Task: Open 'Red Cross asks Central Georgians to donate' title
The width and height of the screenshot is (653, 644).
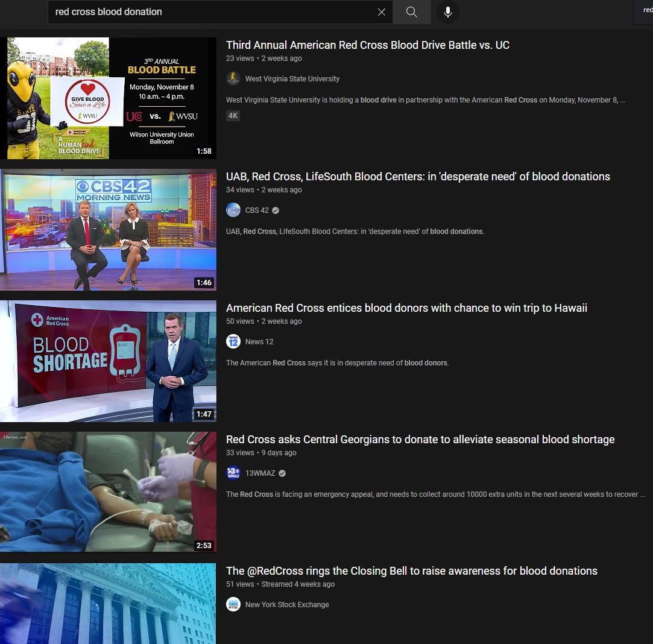Action: (x=420, y=440)
